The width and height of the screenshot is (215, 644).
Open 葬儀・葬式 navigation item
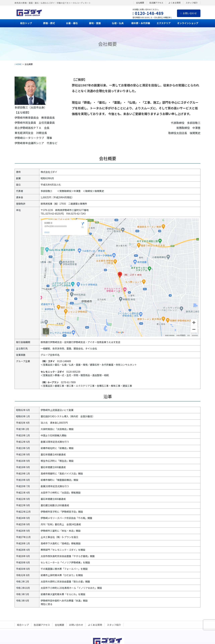click(x=49, y=23)
